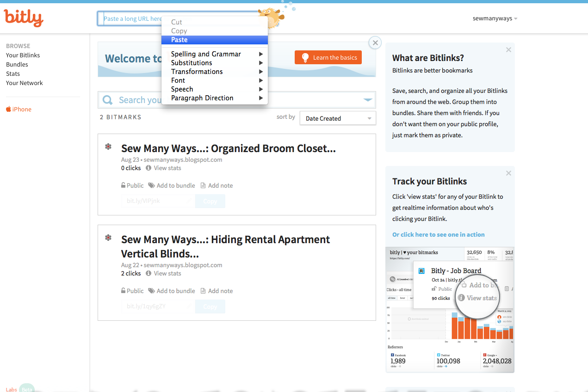The width and height of the screenshot is (588, 392).
Task: Click the tag icon for Broom Closet Add to bundle
Action: pyautogui.click(x=151, y=185)
